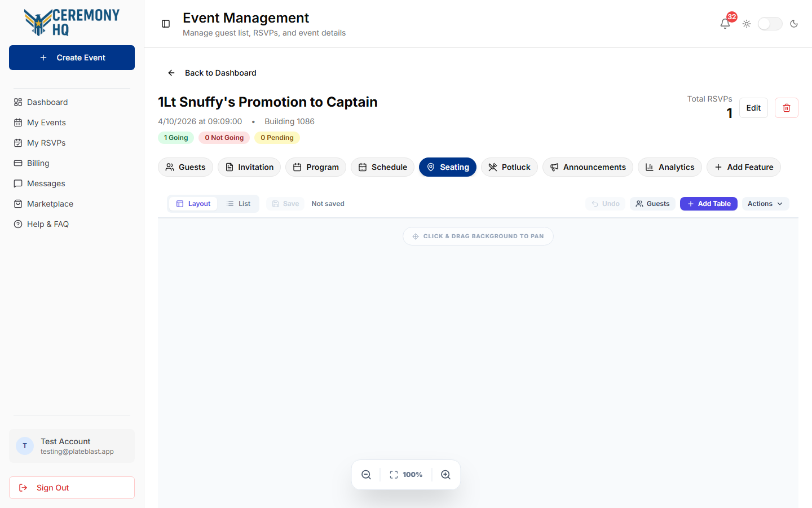The width and height of the screenshot is (812, 508).
Task: Click the 1 Going badge
Action: [176, 138]
